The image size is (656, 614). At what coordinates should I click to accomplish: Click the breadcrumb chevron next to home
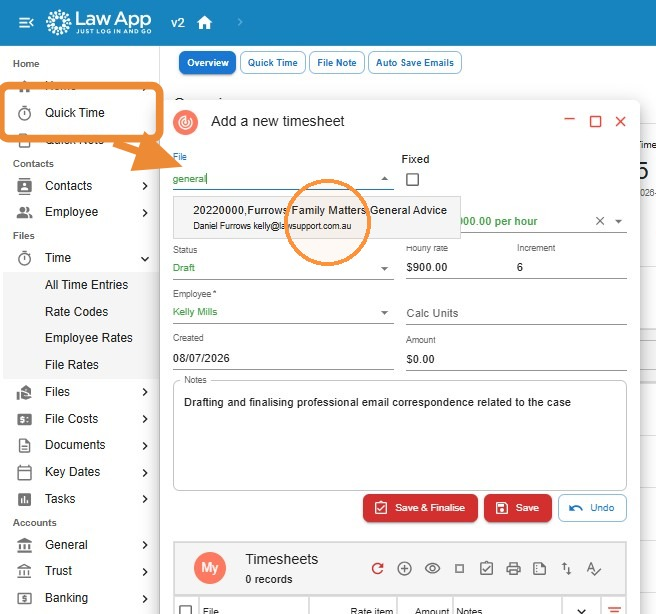(240, 22)
